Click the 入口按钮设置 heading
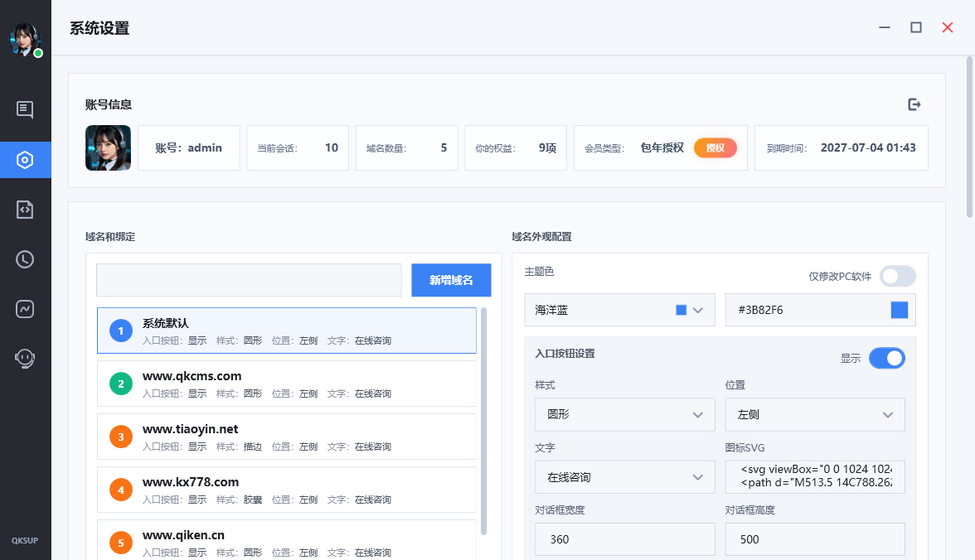Viewport: 975px width, 560px height. (565, 354)
